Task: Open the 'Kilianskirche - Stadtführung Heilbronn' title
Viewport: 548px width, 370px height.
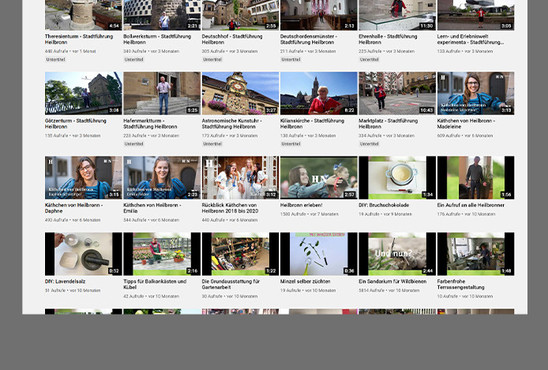Action: [312, 123]
